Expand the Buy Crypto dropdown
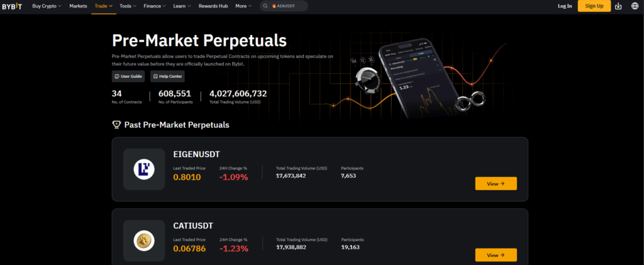Screen dimensions: 644x265 click(x=48, y=6)
